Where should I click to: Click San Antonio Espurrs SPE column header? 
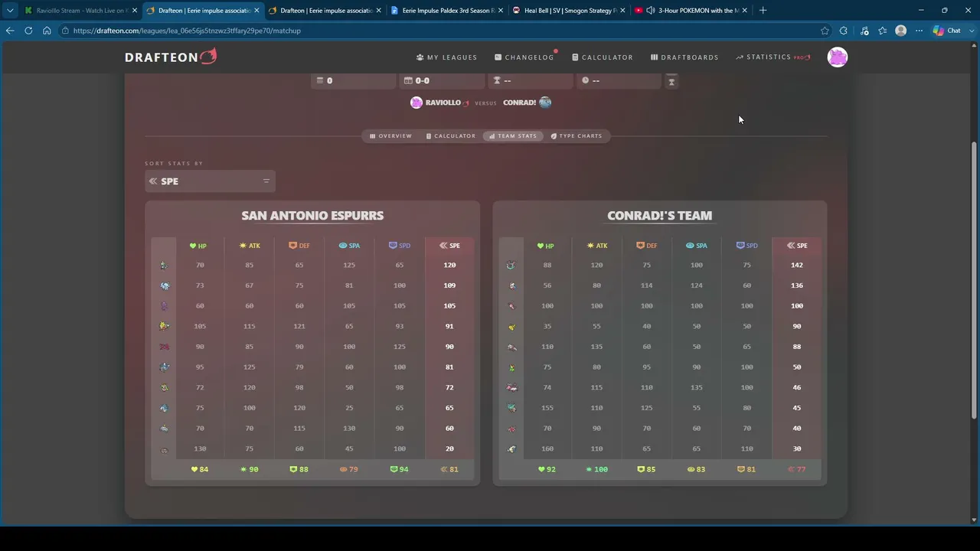click(449, 246)
